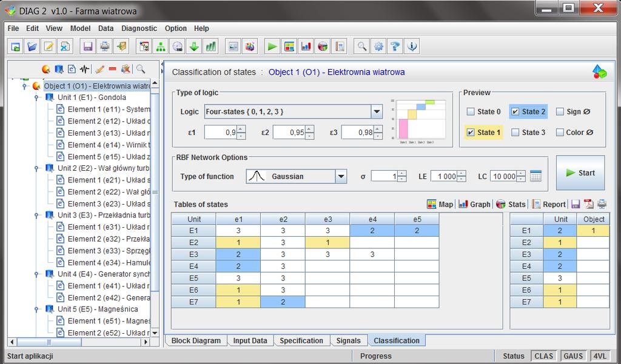Export states table to PDF icon
Image resolution: width=621 pixels, height=364 pixels.
coord(589,204)
